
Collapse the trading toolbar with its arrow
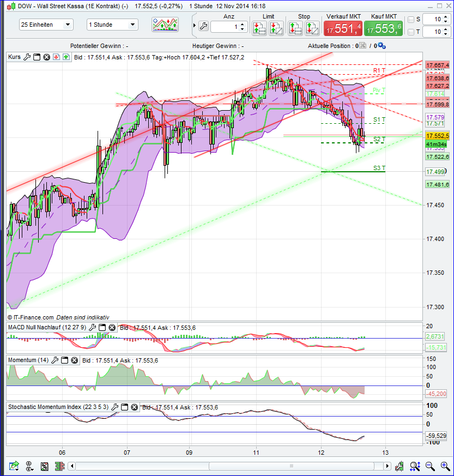(x=195, y=25)
